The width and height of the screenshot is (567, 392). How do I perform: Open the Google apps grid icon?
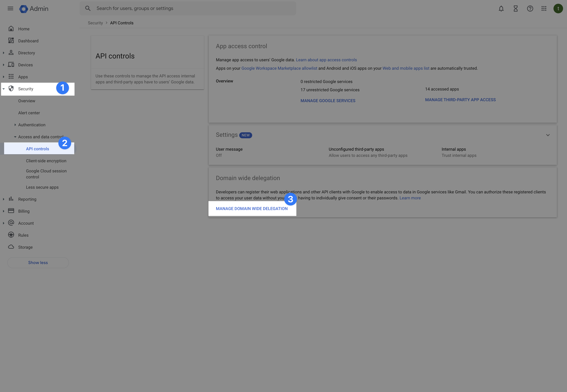(544, 9)
